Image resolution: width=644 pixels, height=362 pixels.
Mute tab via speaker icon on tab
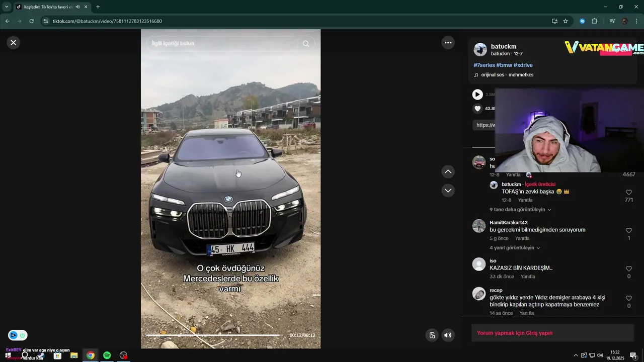point(77,7)
